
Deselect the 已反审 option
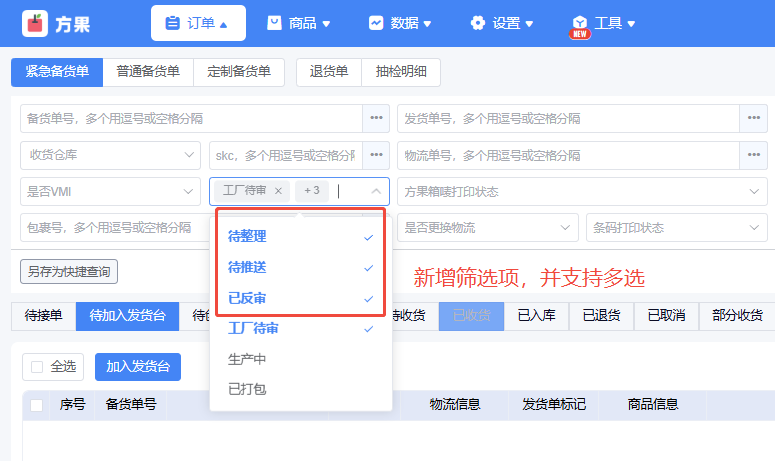(301, 298)
